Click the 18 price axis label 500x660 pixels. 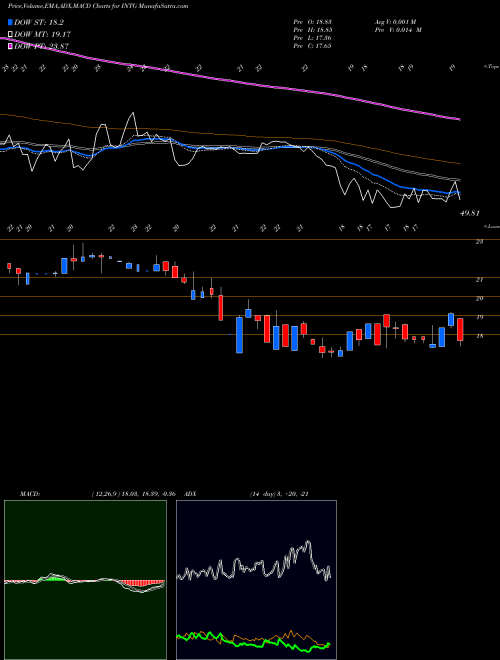pyautogui.click(x=479, y=336)
